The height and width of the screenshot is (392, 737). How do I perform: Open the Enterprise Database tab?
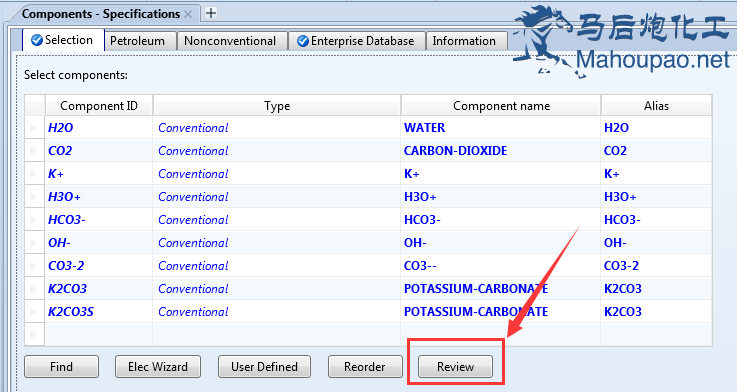[357, 41]
